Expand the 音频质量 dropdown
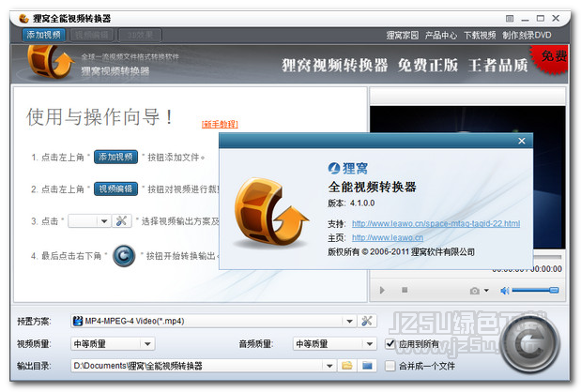Image resolution: width=581 pixels, height=392 pixels. click(370, 344)
